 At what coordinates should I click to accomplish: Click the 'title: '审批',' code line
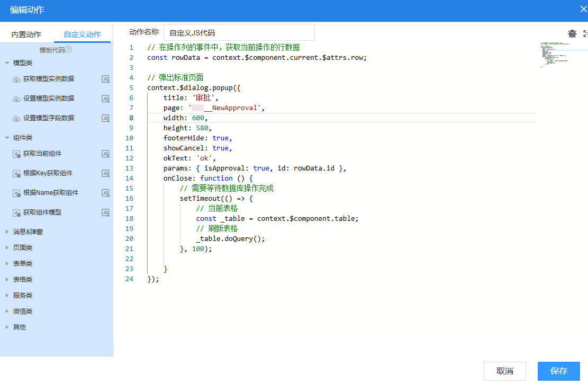tap(191, 97)
